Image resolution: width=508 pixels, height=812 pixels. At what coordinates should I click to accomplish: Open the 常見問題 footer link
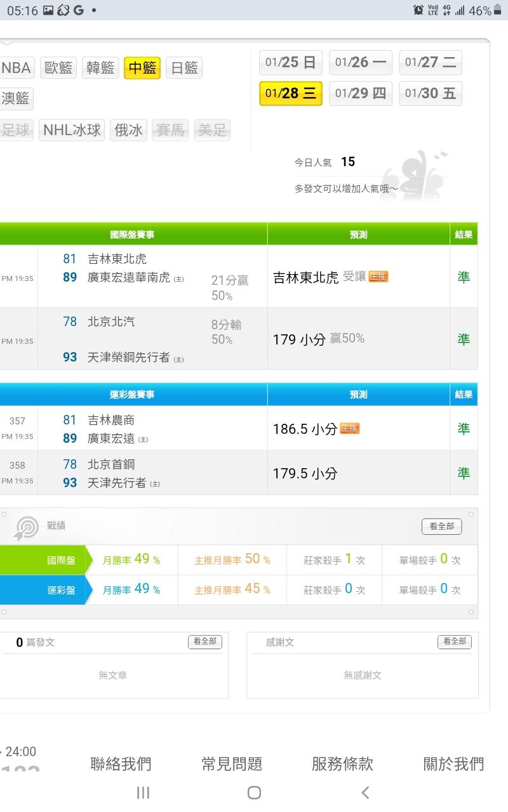(232, 764)
